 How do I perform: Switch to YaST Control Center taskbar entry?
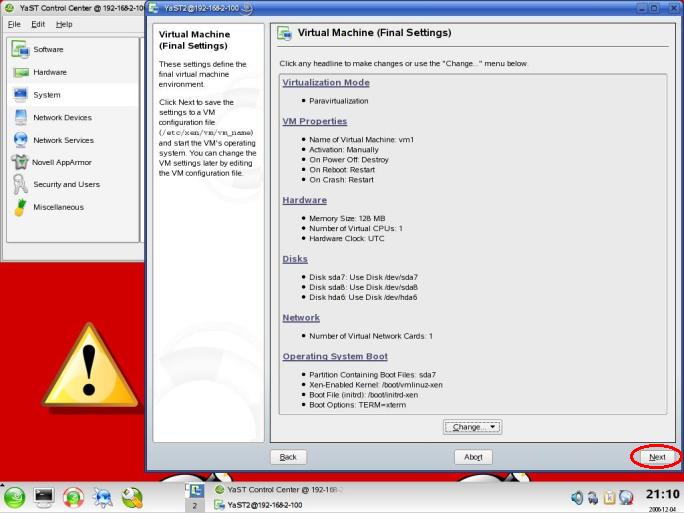279,490
